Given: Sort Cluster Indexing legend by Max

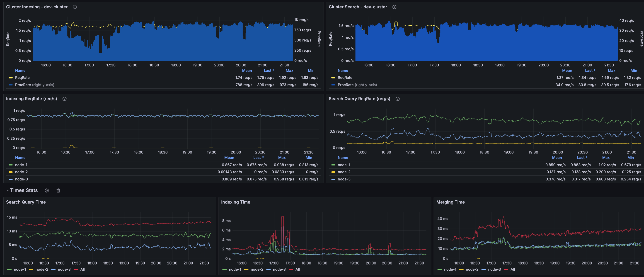Looking at the screenshot, I should (x=290, y=71).
